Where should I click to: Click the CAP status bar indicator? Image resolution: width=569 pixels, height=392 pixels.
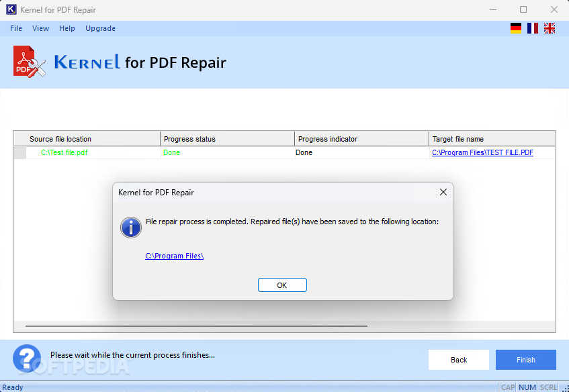point(508,387)
